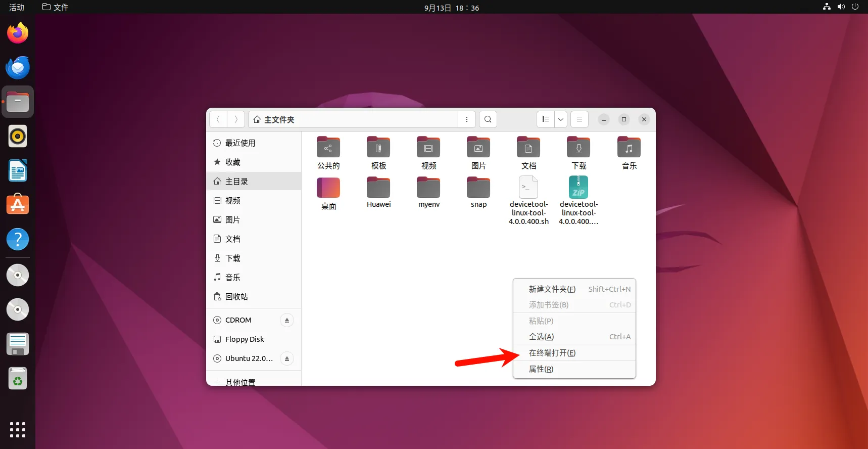The image size is (868, 449).
Task: Select 新建文件夹 in the context menu
Action: point(552,289)
